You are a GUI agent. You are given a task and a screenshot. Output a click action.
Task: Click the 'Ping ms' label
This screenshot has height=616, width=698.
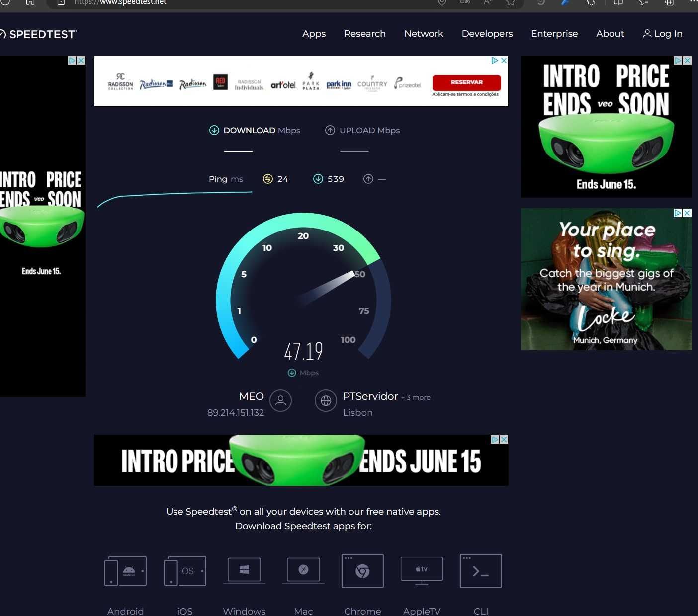[226, 179]
